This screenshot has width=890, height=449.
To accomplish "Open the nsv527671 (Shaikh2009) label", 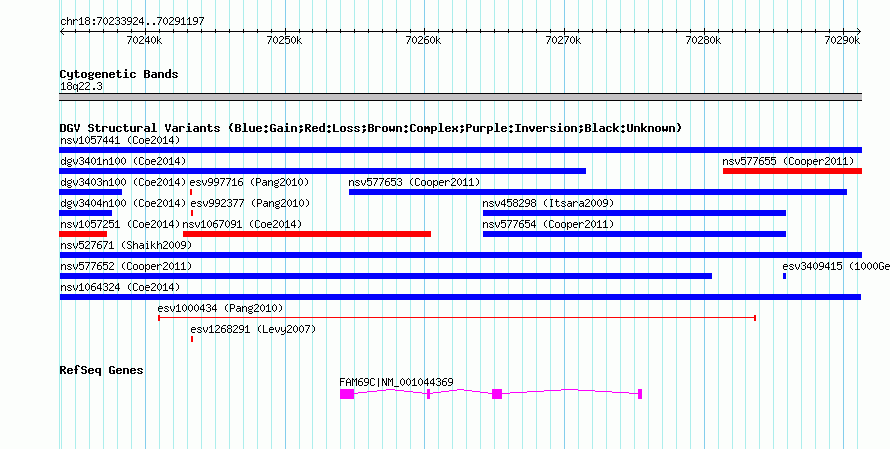I will click(x=126, y=245).
